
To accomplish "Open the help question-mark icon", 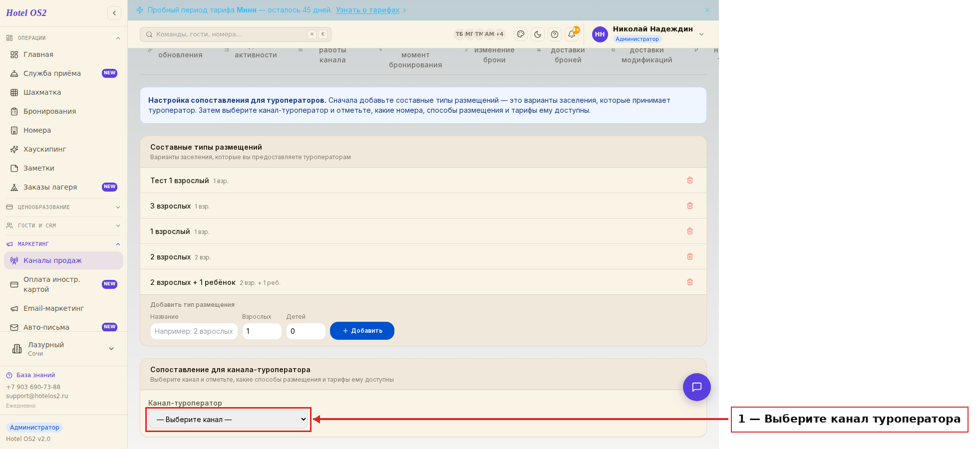I will click(555, 34).
